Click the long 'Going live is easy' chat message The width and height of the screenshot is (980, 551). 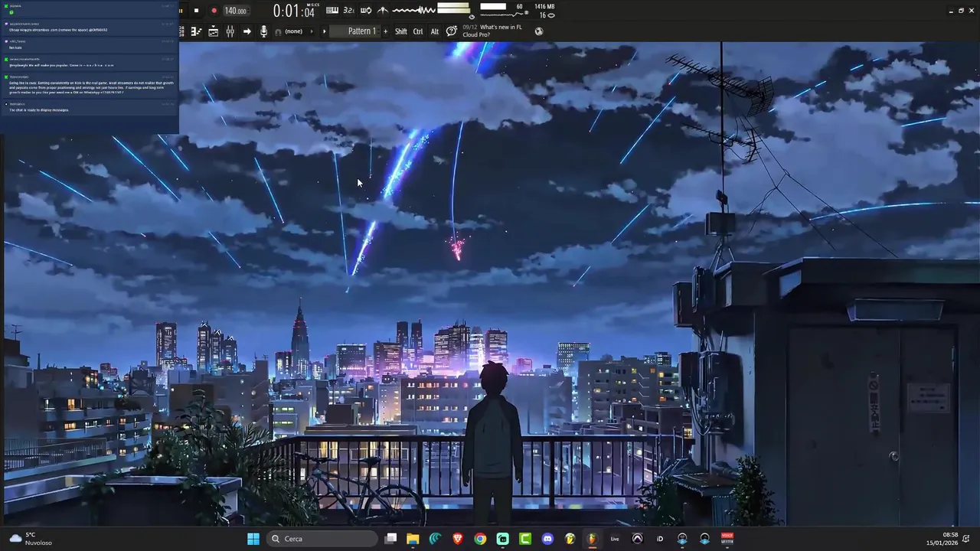click(x=91, y=86)
